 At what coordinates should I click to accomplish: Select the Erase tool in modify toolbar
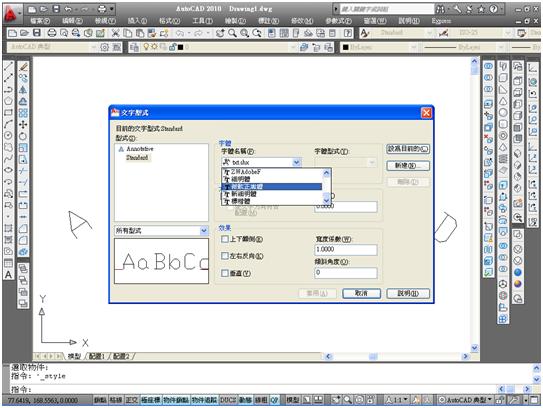tap(23, 66)
